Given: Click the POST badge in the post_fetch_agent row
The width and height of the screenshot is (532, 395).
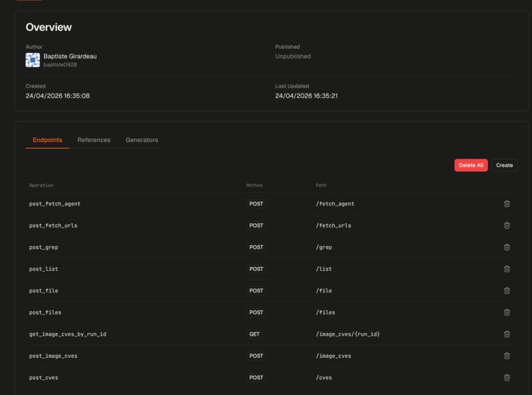Looking at the screenshot, I should coord(256,204).
